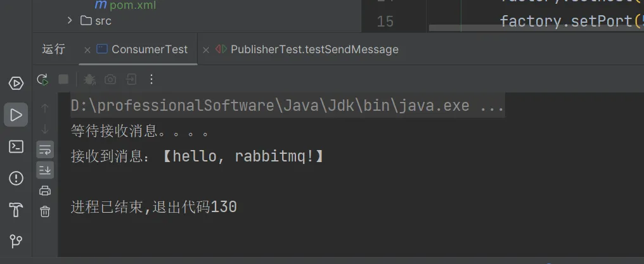Click the grayed-out stop process button

(63, 79)
